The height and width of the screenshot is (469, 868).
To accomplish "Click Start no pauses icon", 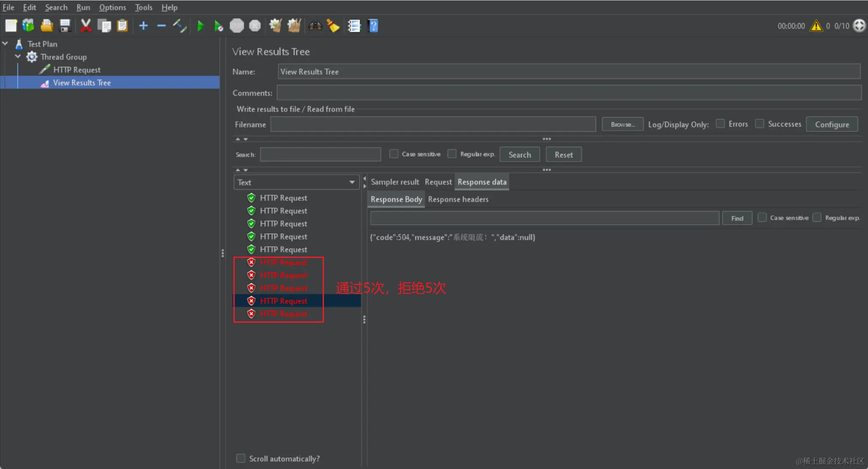I will pos(218,26).
